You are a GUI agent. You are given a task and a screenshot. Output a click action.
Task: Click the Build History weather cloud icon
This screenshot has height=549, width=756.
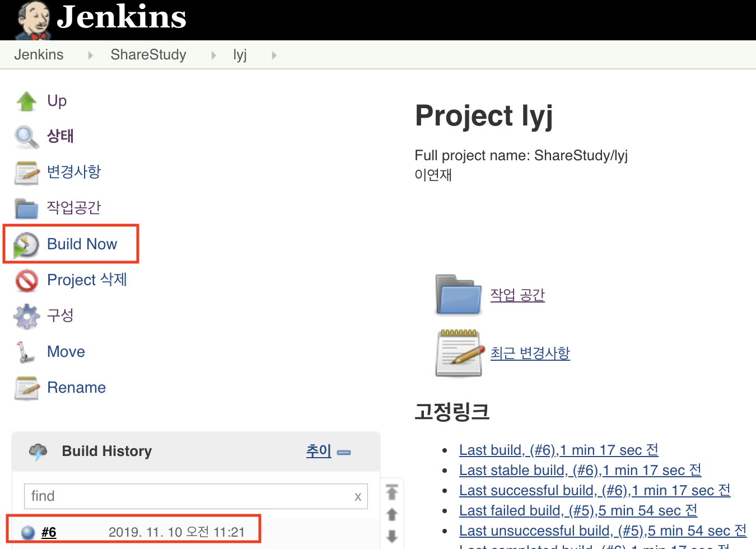click(x=38, y=452)
